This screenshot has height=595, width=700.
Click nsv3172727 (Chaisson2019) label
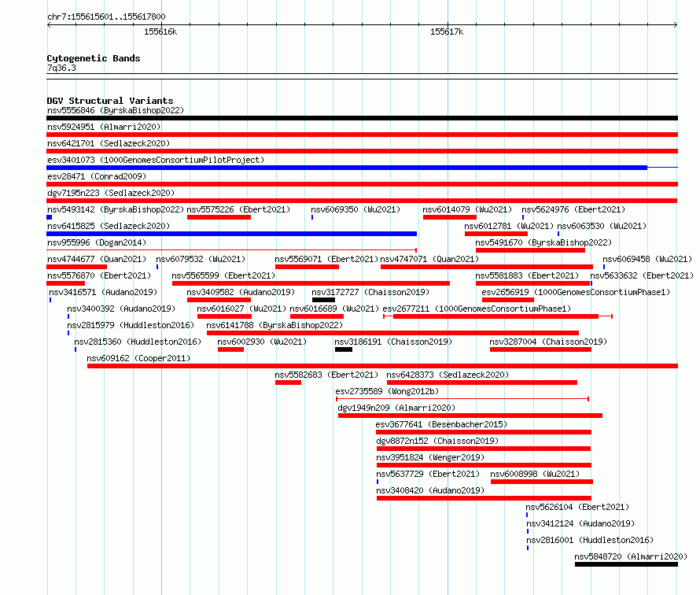(x=370, y=292)
